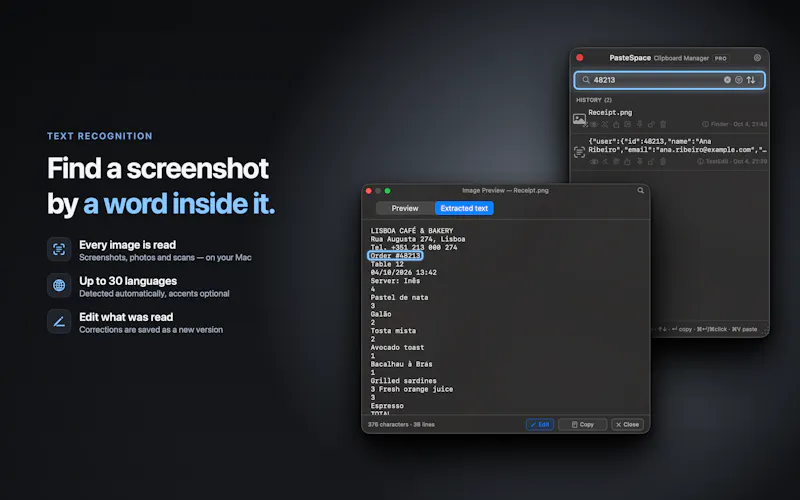Click the Edit button in Image Preview

(540, 424)
